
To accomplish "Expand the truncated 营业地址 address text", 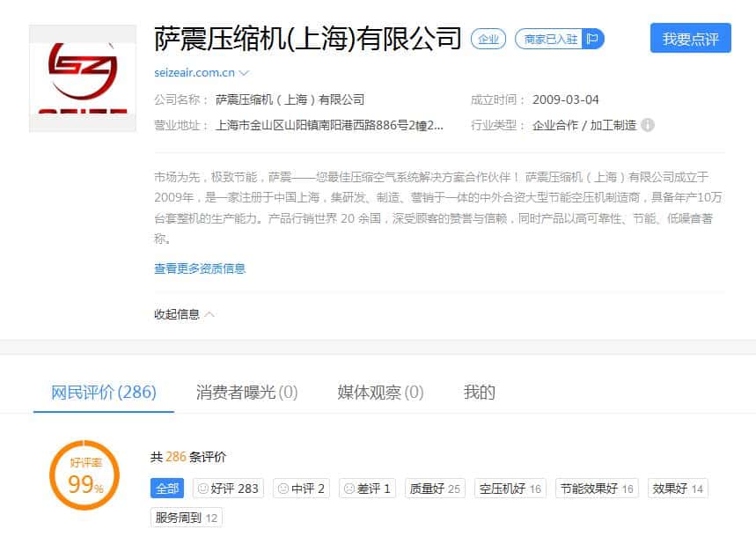I will (x=329, y=125).
